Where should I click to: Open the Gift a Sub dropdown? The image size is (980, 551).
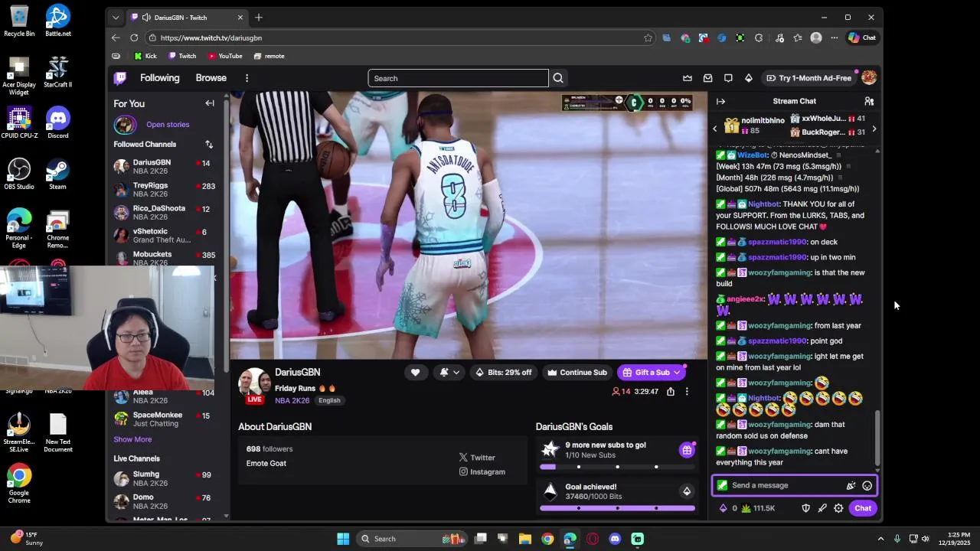click(x=652, y=373)
